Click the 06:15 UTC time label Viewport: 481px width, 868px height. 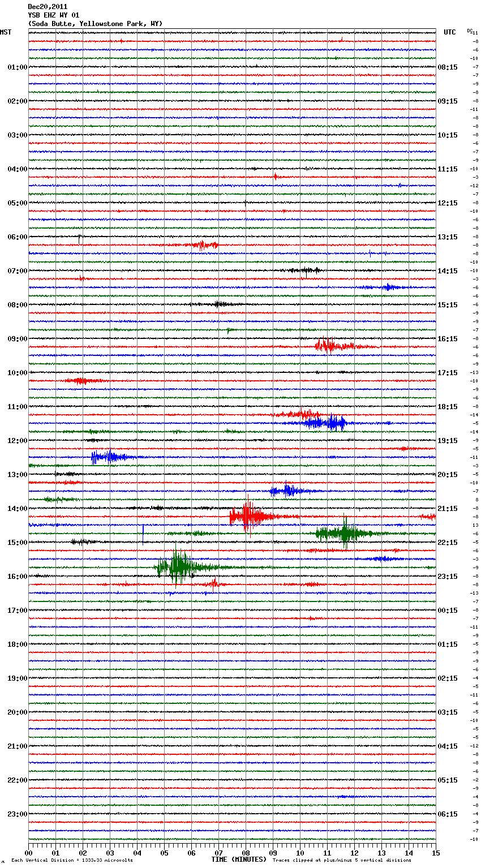click(448, 814)
